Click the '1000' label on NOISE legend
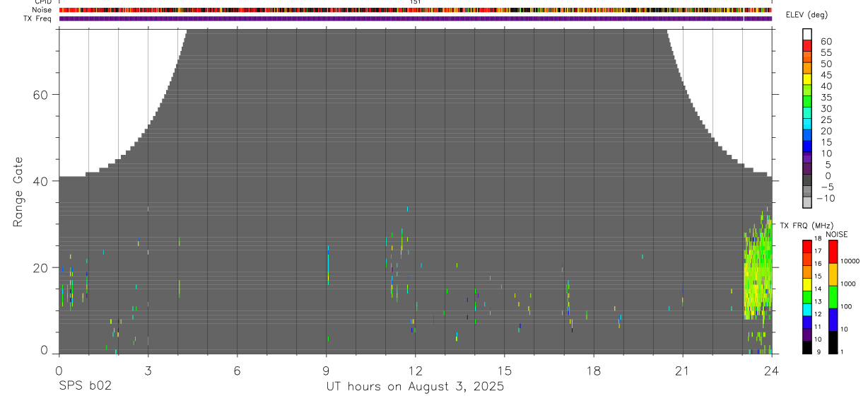 coord(848,284)
